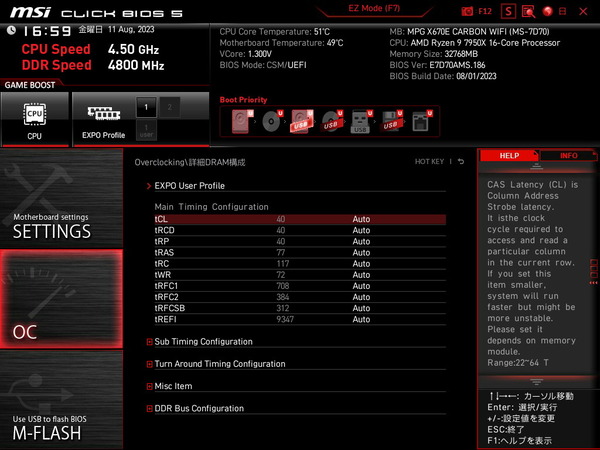The width and height of the screenshot is (600, 450).
Task: Select the tCL Auto value field
Action: 361,219
